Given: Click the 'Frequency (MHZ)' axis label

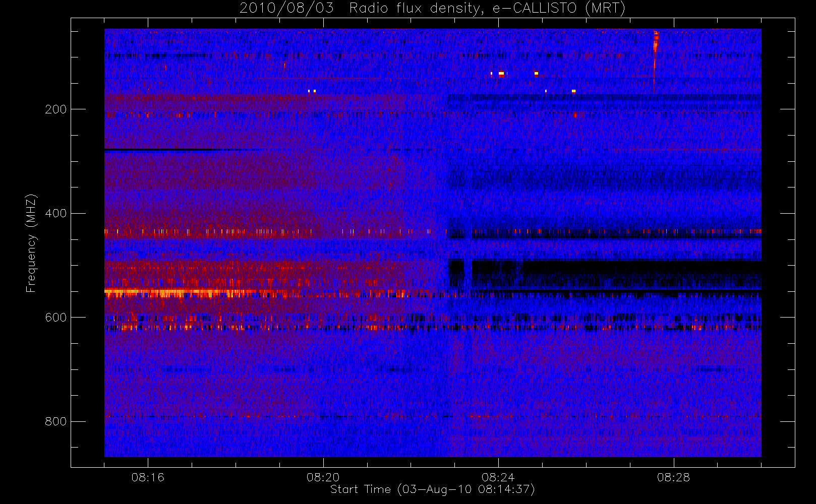Looking at the screenshot, I should [x=31, y=243].
